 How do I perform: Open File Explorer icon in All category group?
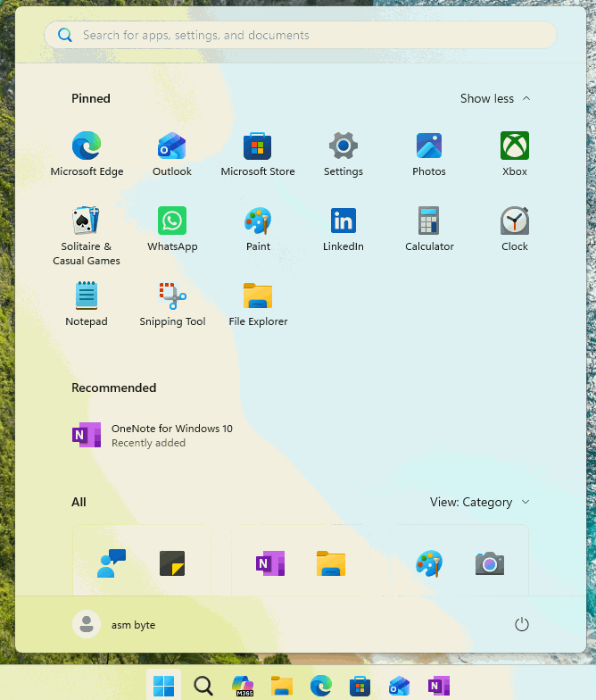pos(331,563)
